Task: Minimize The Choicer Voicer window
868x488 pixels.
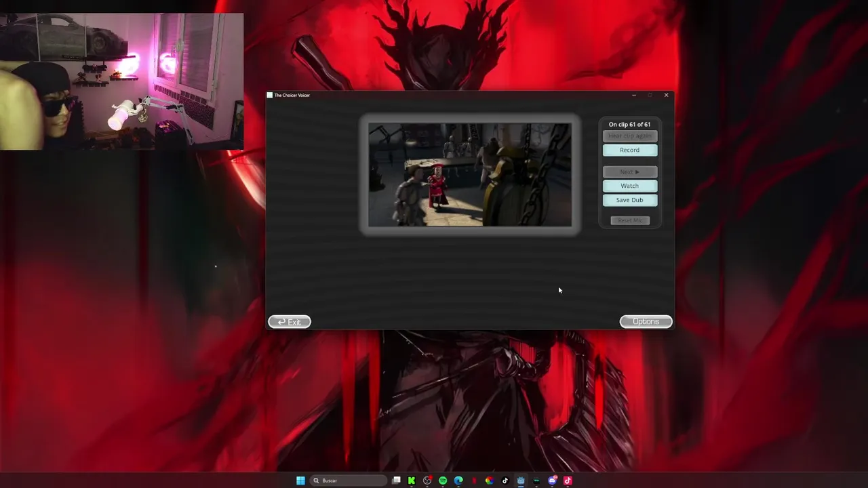Action: (634, 95)
